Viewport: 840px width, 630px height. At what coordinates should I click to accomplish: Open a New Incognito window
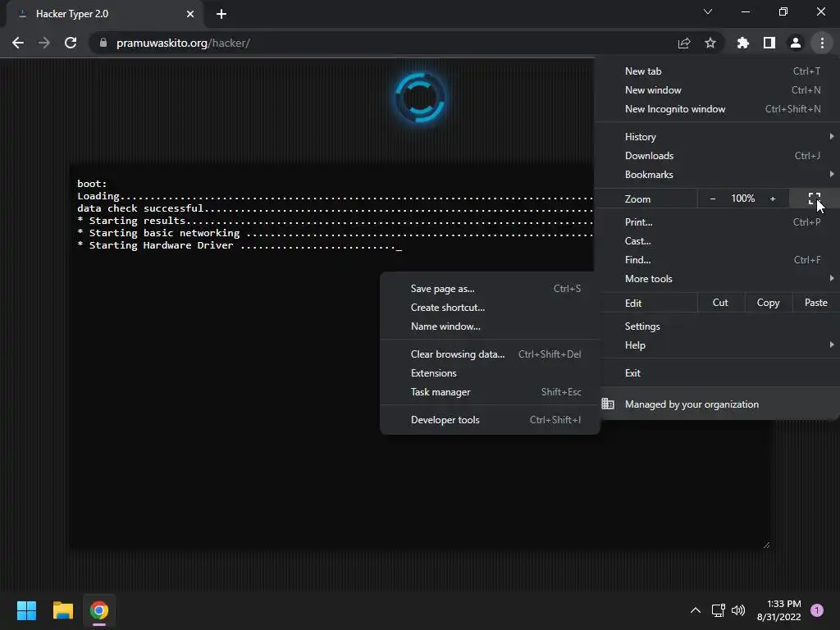(x=717, y=109)
